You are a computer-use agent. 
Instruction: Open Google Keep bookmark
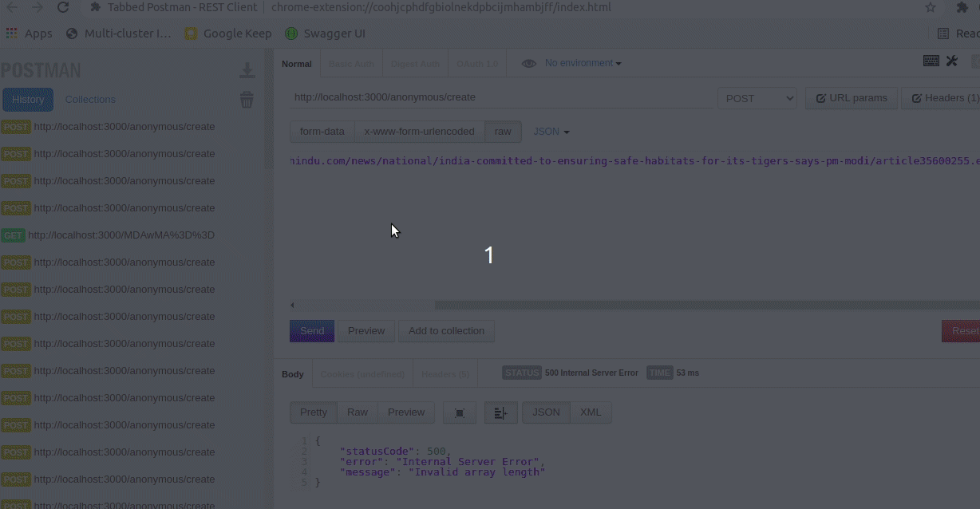[228, 34]
